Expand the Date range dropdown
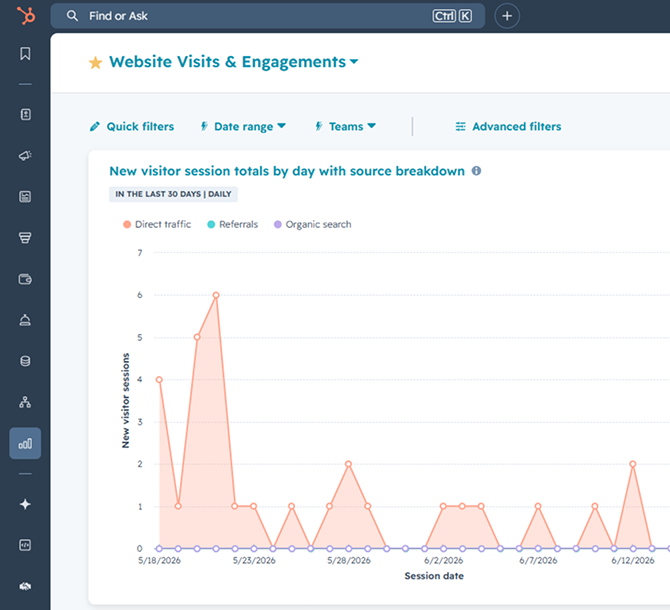Screen dimensions: 670x610 tap(243, 126)
